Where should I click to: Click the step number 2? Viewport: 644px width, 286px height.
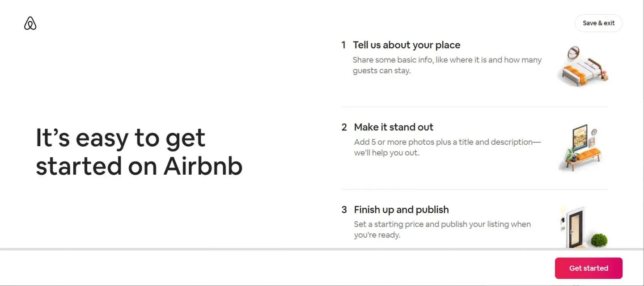click(x=344, y=127)
